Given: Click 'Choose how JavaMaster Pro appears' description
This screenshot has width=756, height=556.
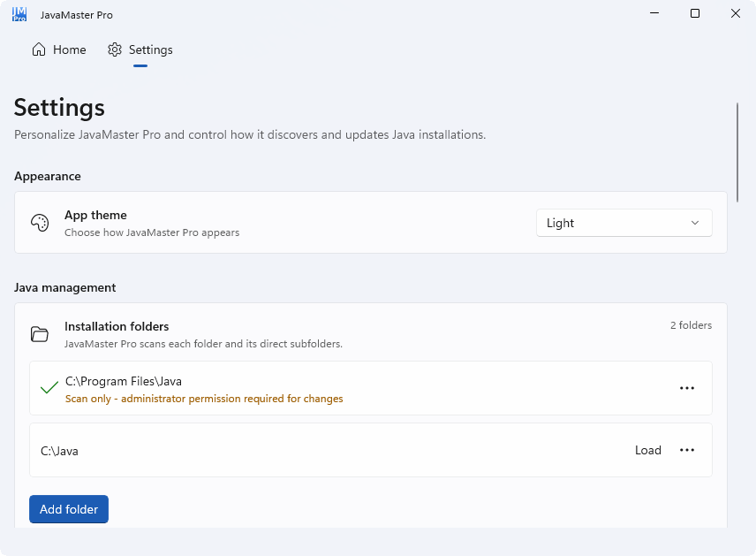Looking at the screenshot, I should [152, 232].
